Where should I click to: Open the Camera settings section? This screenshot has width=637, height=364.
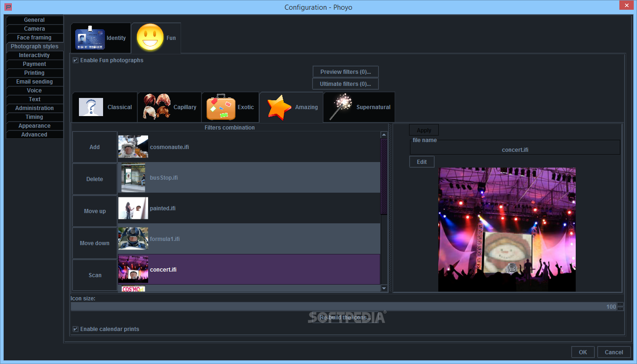34,29
